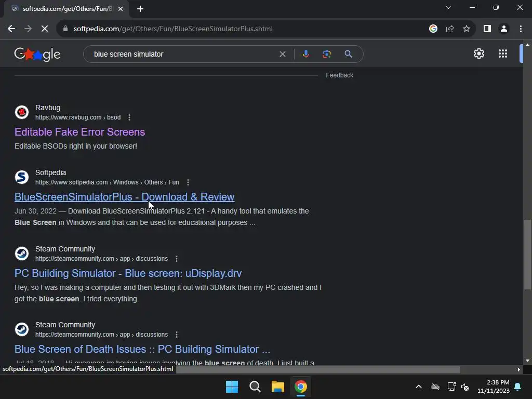
Task: Click the Feedback link
Action: click(x=340, y=75)
